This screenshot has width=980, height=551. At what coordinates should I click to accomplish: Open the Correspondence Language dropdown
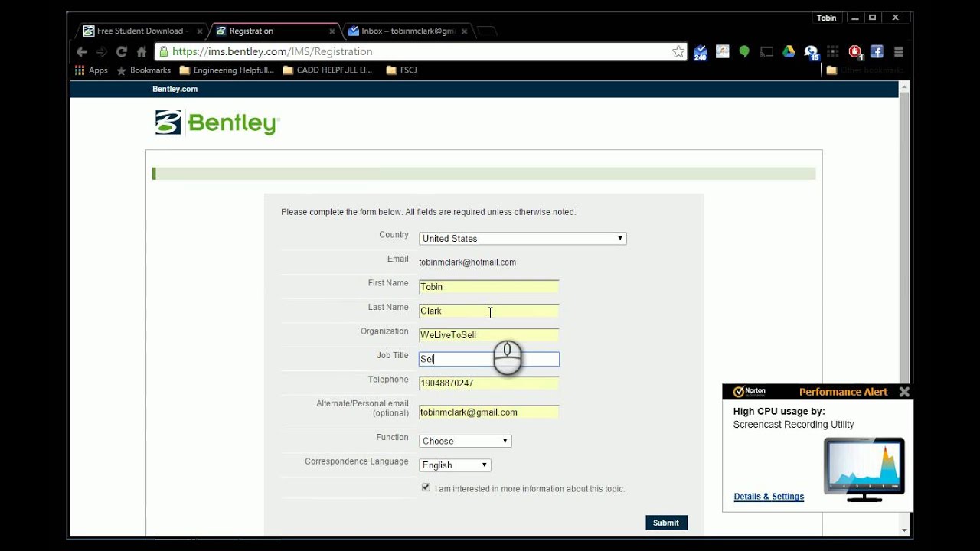point(455,465)
